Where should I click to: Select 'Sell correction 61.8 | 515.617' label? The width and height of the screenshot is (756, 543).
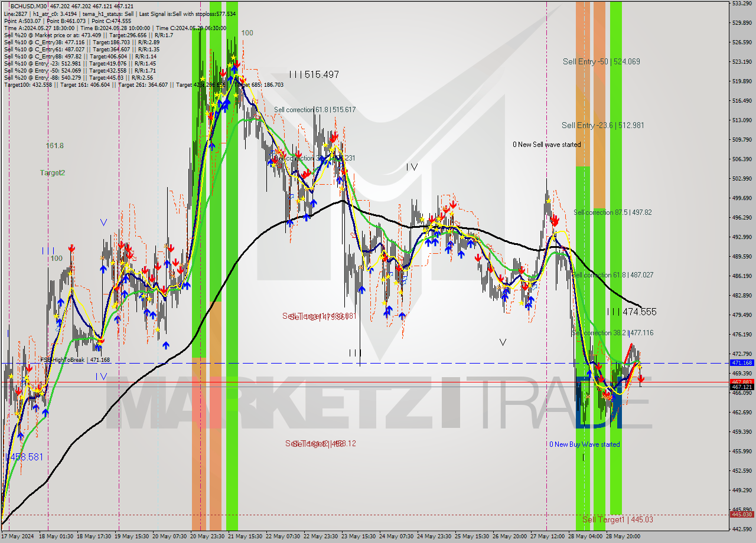315,110
